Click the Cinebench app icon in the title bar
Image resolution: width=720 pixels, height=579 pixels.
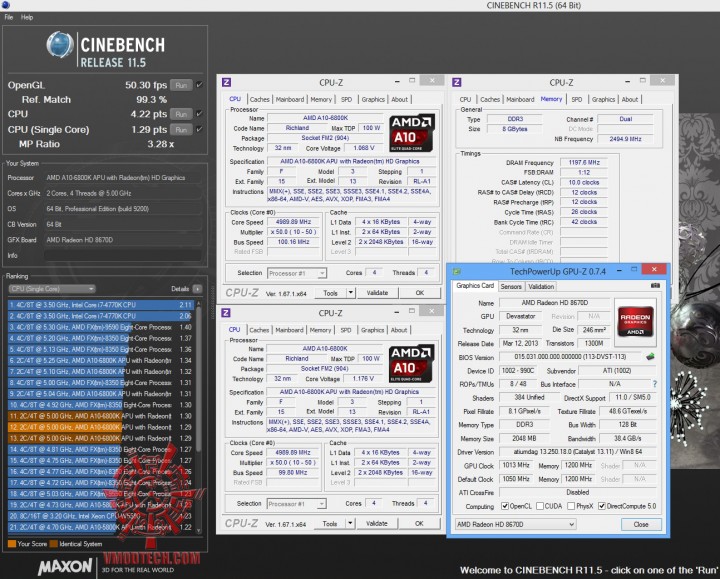[6, 6]
